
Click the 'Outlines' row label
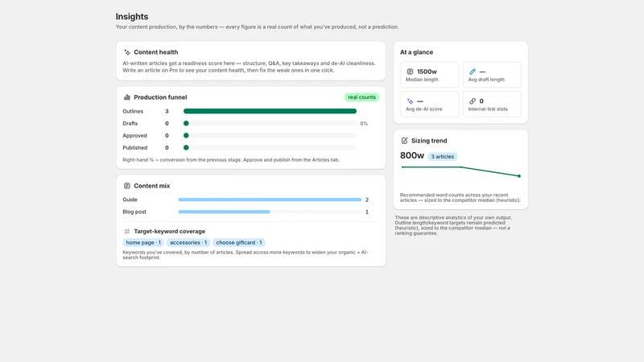(x=133, y=111)
